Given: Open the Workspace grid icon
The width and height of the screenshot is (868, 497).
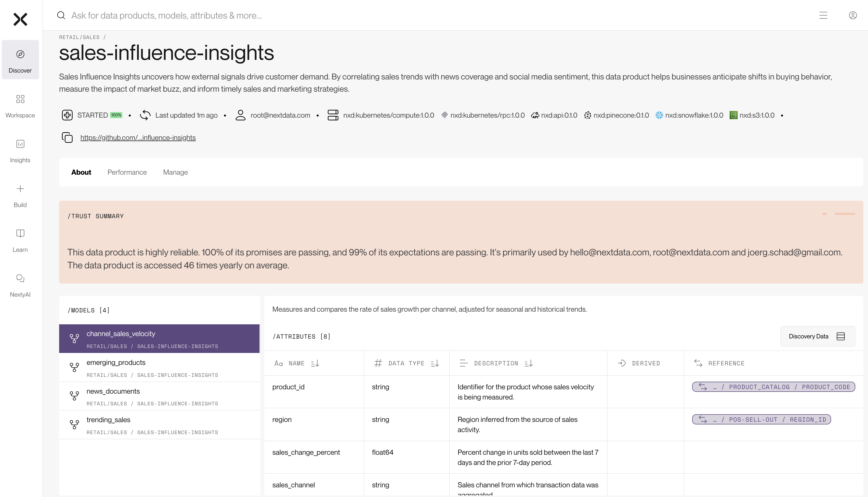Looking at the screenshot, I should pyautogui.click(x=20, y=99).
